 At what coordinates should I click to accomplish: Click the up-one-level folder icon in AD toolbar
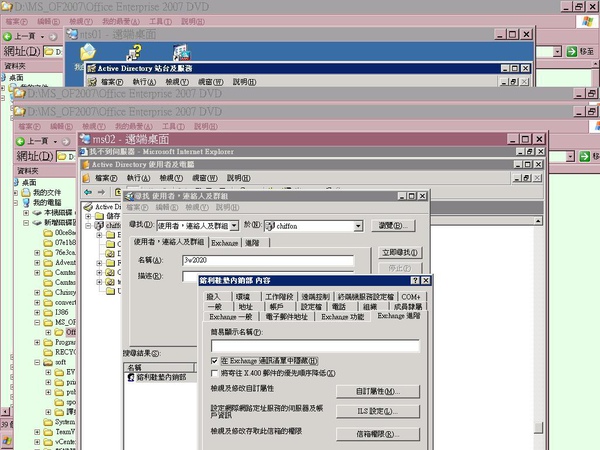[118, 192]
